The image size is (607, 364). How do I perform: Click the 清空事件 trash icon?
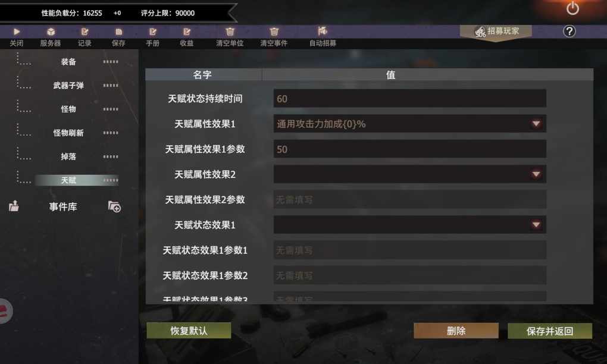point(274,32)
